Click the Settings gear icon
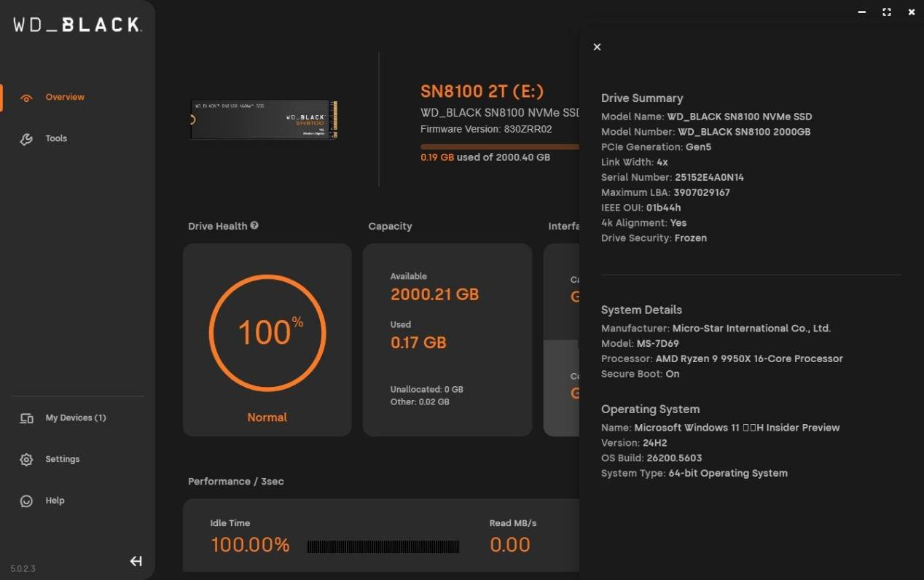Image resolution: width=924 pixels, height=580 pixels. [x=26, y=460]
